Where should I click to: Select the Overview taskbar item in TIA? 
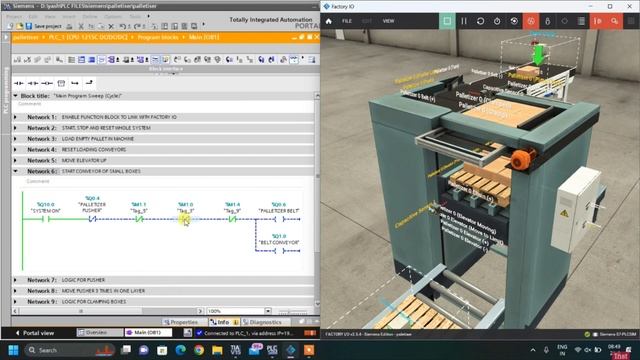coord(100,333)
